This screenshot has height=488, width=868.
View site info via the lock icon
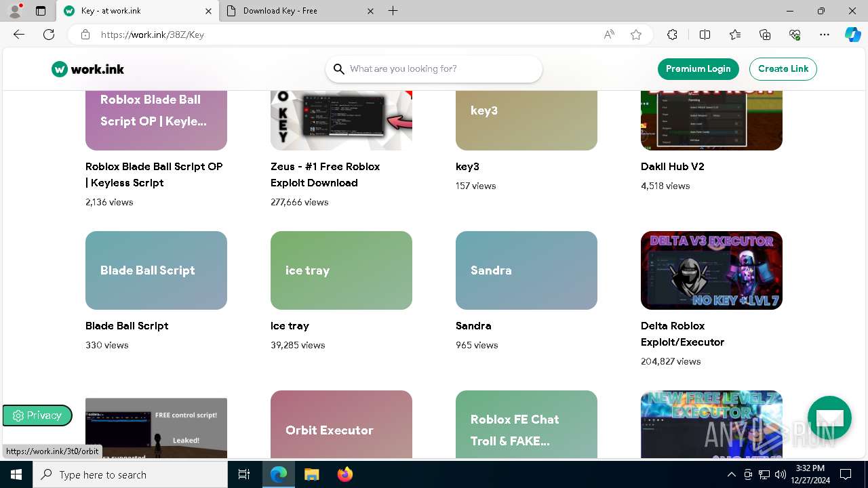(x=85, y=35)
